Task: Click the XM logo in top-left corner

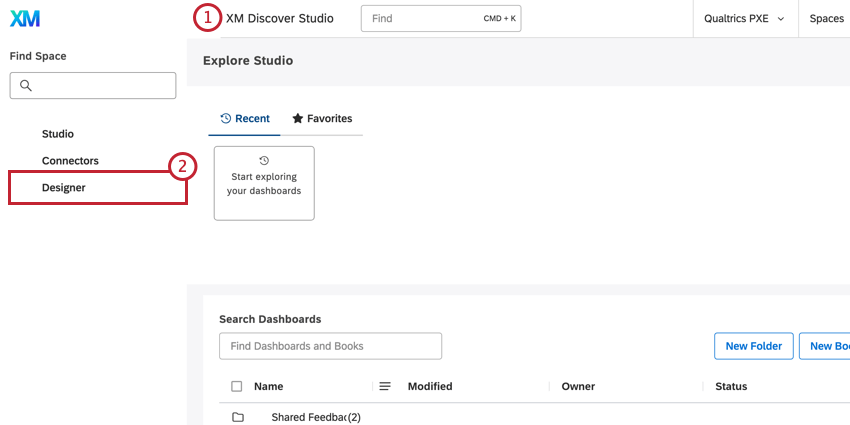Action: tap(25, 19)
